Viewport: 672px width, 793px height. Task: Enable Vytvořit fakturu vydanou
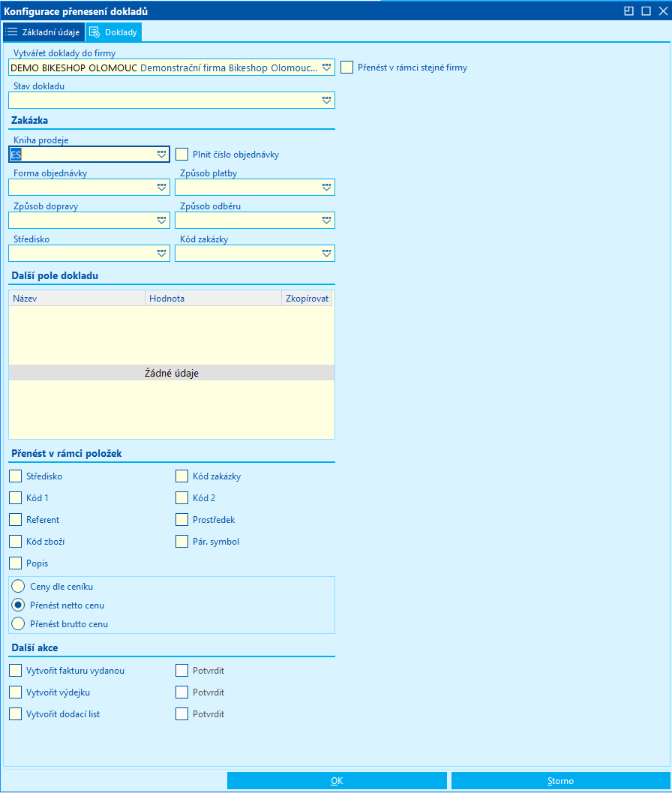(16, 670)
